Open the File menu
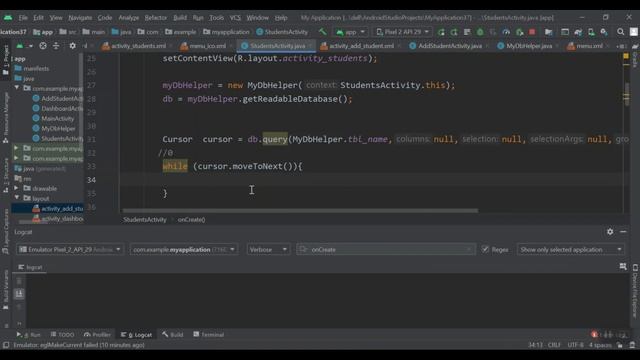 click(x=23, y=18)
